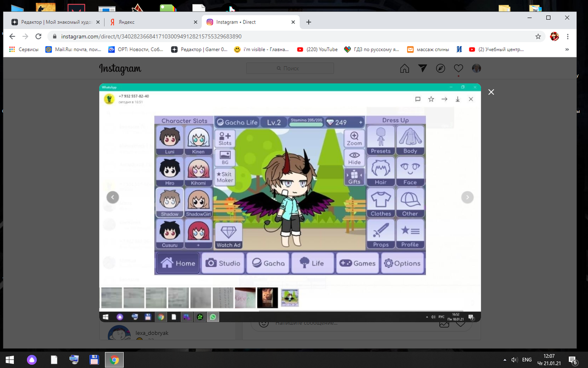
Task: Select the Kinen character slot
Action: pyautogui.click(x=198, y=140)
